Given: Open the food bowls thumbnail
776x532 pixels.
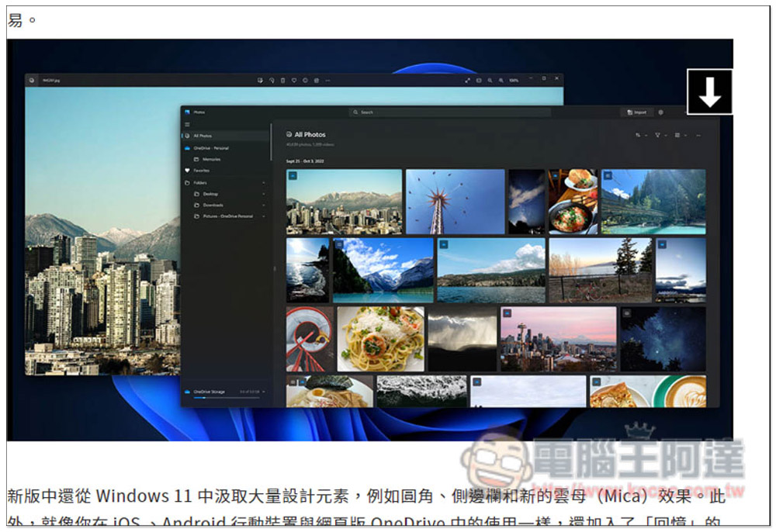Looking at the screenshot, I should tap(573, 202).
